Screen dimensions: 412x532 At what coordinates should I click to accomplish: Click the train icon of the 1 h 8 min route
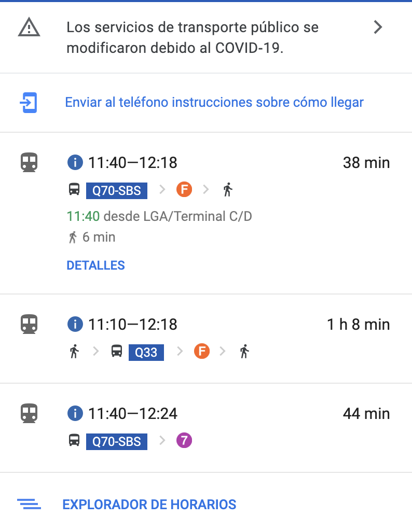click(29, 324)
